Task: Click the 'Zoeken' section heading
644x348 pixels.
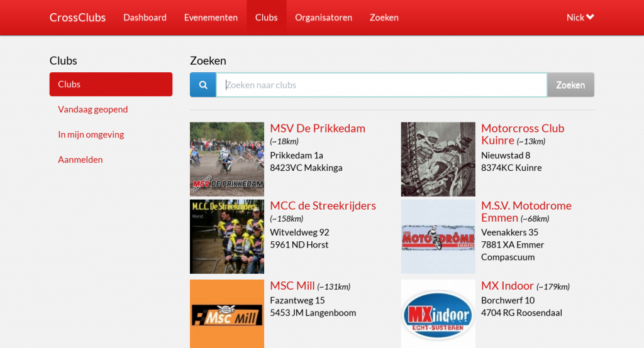Action: [x=208, y=61]
